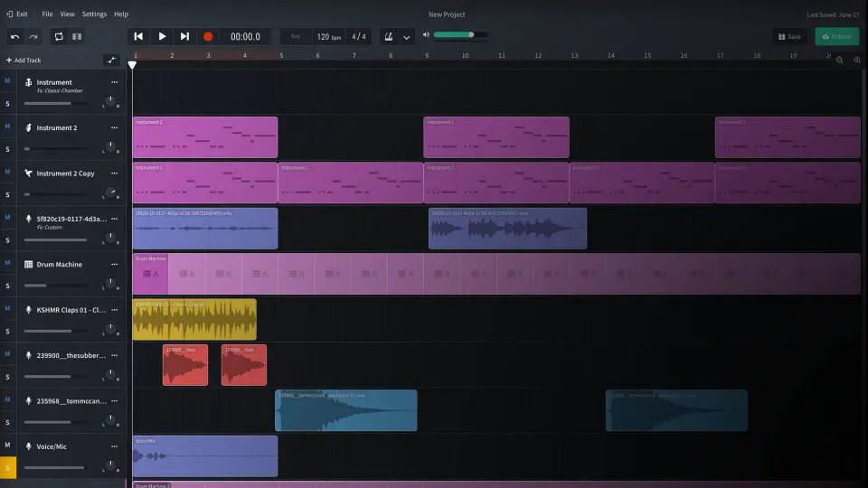Adjust the master volume slider
The width and height of the screenshot is (868, 488).
click(460, 35)
